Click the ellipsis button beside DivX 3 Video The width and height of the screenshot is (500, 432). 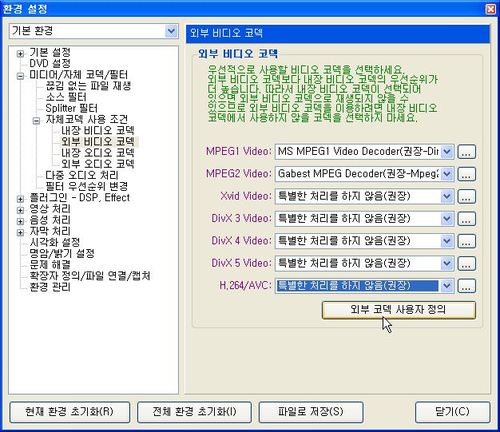click(466, 219)
